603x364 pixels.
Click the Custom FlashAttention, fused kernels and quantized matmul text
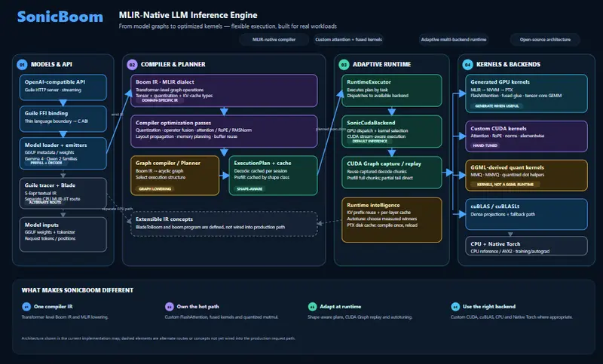[222, 317]
